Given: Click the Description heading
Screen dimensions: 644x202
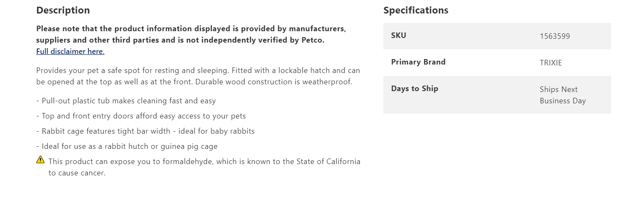Looking at the screenshot, I should [63, 10].
